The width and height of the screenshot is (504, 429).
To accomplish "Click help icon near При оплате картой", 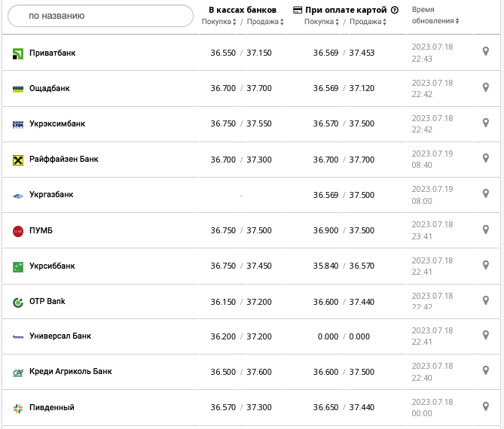I will point(394,10).
